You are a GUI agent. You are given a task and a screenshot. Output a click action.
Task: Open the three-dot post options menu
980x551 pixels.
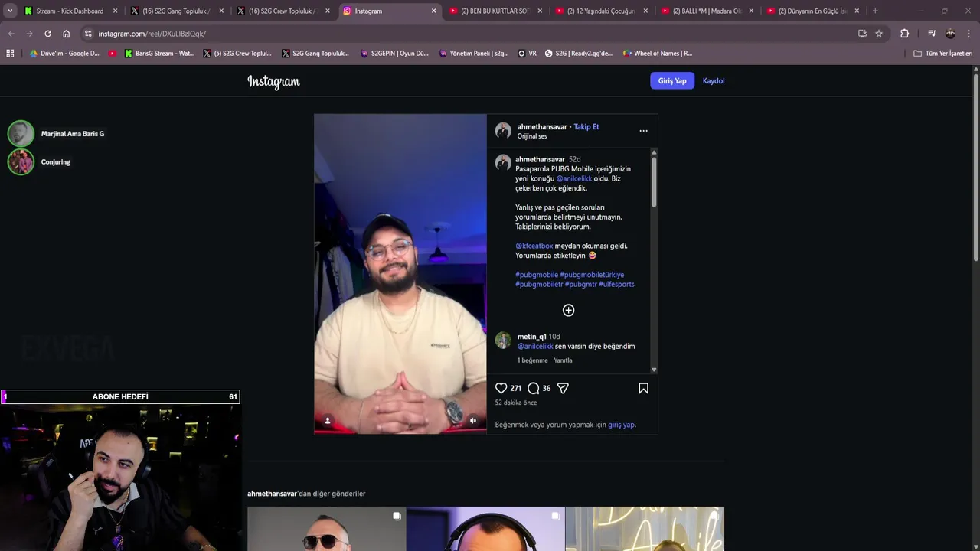[x=643, y=131]
